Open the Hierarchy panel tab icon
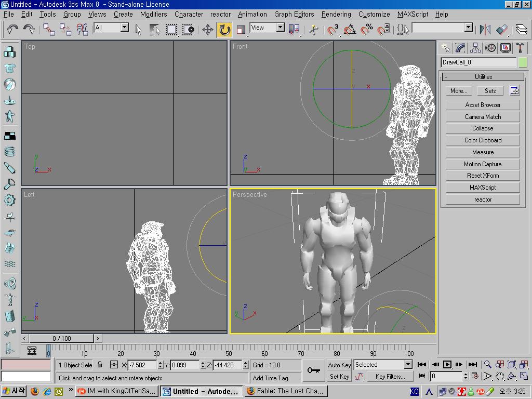Screen dimensions: 532x399 pos(475,48)
